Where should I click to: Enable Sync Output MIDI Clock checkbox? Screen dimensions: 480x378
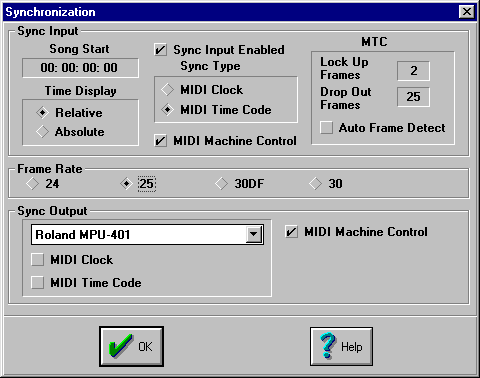coord(37,260)
